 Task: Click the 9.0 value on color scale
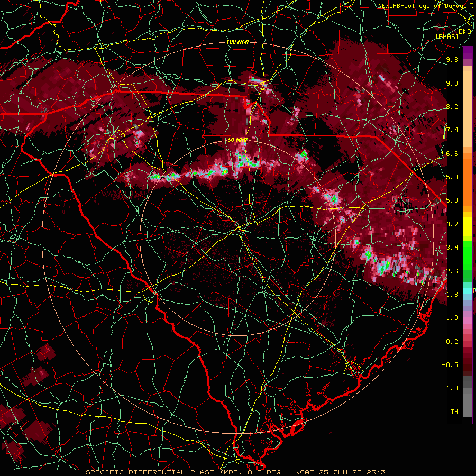click(452, 83)
